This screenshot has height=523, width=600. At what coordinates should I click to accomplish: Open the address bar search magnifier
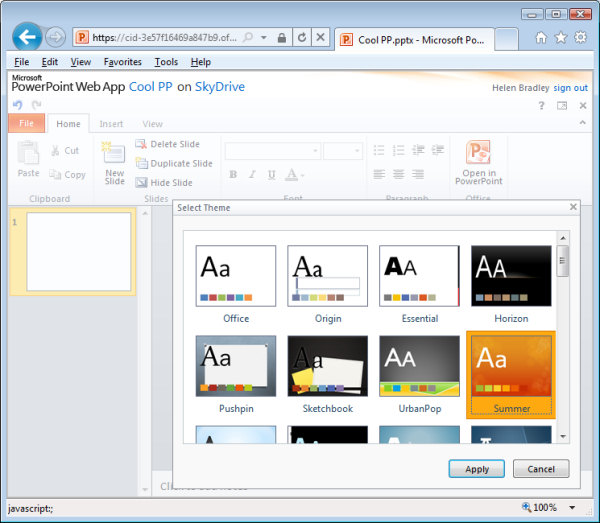point(248,37)
